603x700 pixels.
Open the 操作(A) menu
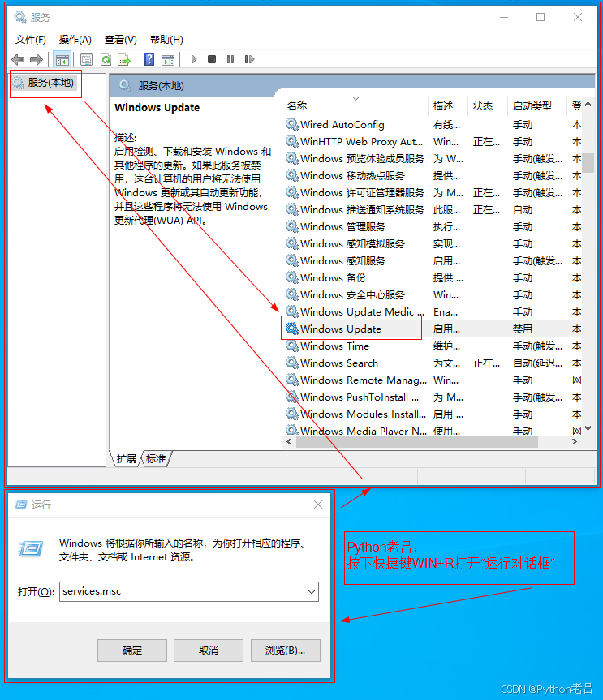(75, 40)
